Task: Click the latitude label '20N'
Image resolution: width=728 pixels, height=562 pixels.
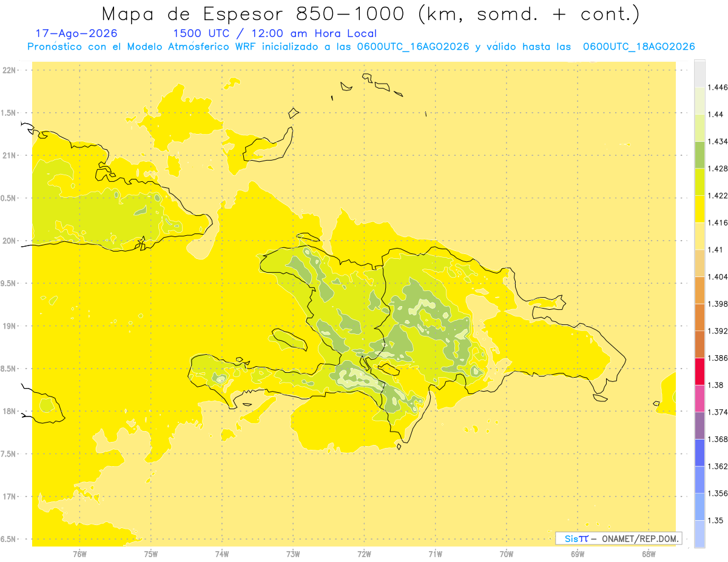Action: tap(10, 241)
